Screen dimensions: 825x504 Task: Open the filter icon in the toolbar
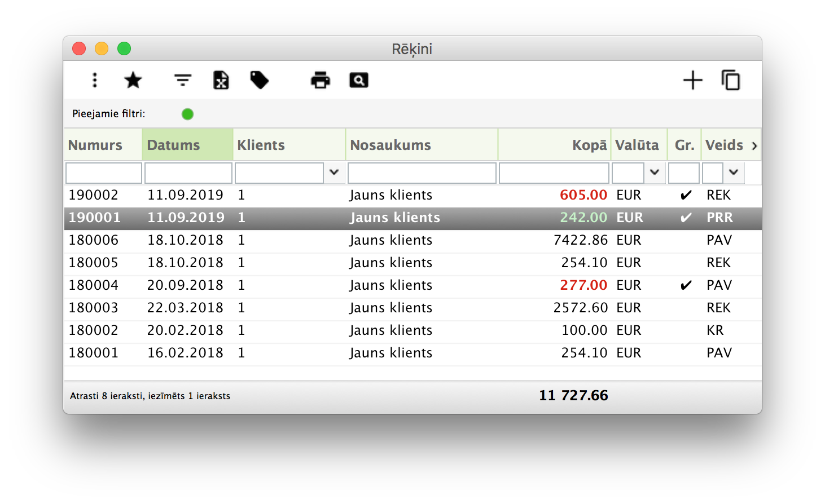coord(182,80)
